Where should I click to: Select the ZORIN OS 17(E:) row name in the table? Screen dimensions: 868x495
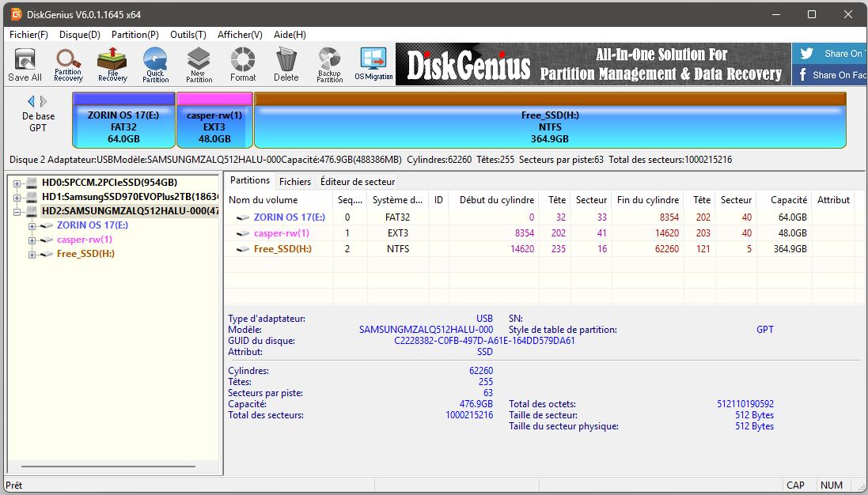pyautogui.click(x=290, y=217)
